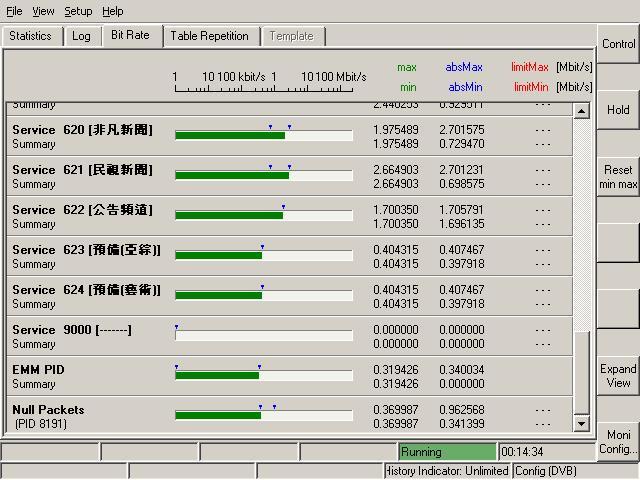Click the Expand View button
Viewport: 640px width, 480px height.
pyautogui.click(x=618, y=376)
